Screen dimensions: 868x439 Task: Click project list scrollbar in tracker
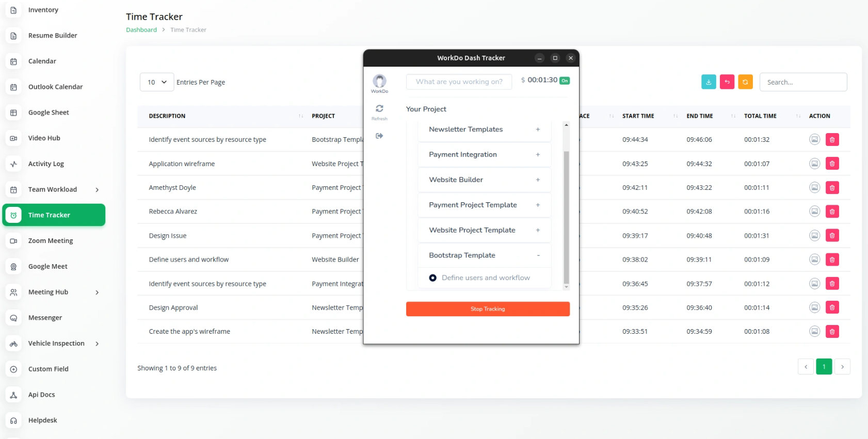click(x=566, y=218)
